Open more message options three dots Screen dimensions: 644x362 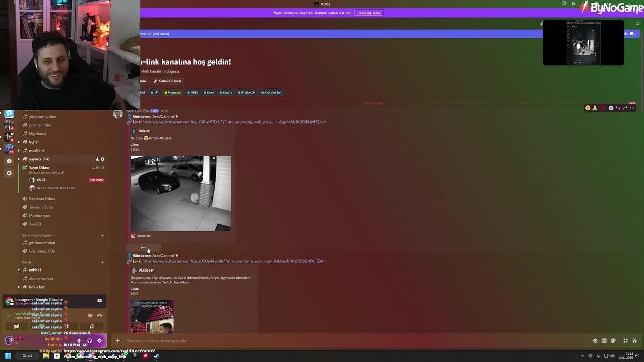(x=632, y=108)
